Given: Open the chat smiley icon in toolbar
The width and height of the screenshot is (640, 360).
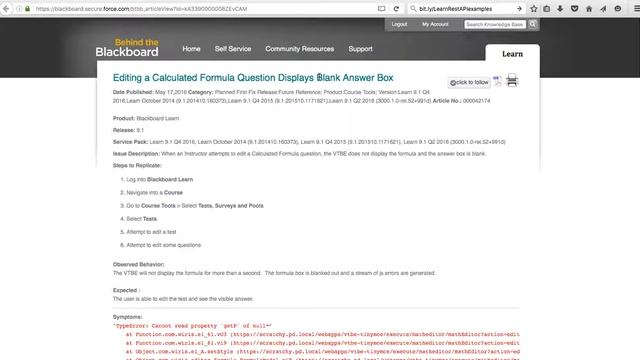Looking at the screenshot, I should click(x=618, y=9).
